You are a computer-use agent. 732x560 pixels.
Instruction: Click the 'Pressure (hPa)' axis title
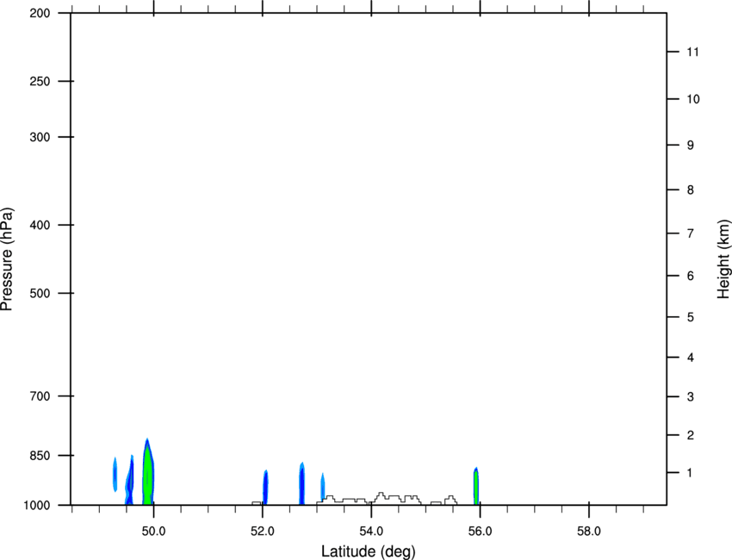point(7,259)
